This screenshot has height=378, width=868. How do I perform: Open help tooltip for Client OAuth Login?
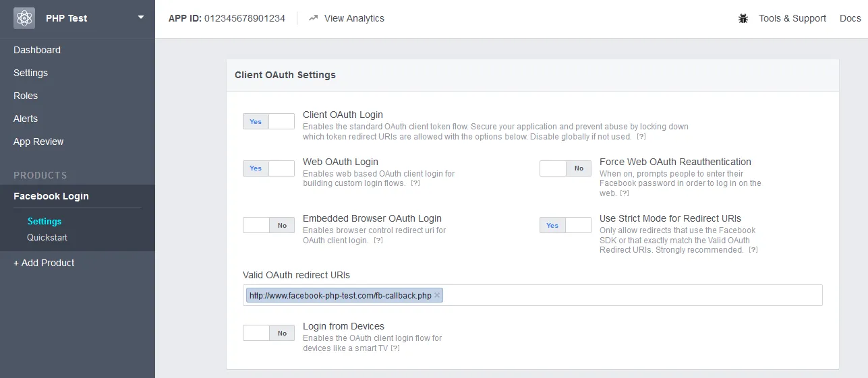point(641,137)
